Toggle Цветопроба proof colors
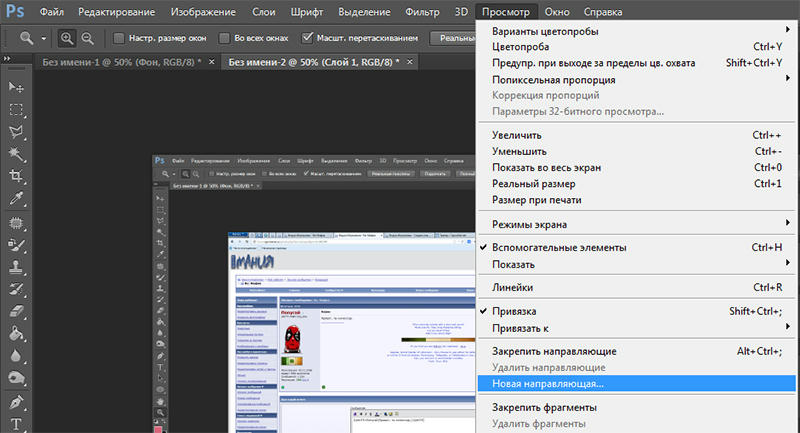The width and height of the screenshot is (800, 433). coord(637,46)
